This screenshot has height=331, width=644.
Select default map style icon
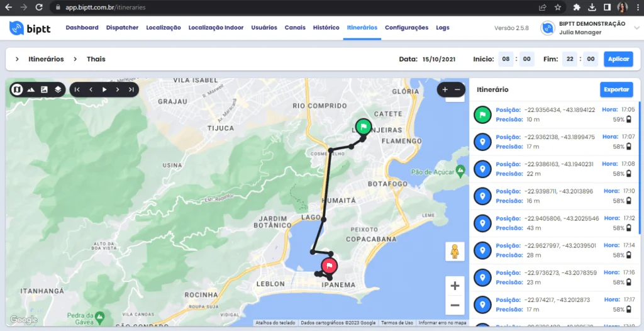17,89
